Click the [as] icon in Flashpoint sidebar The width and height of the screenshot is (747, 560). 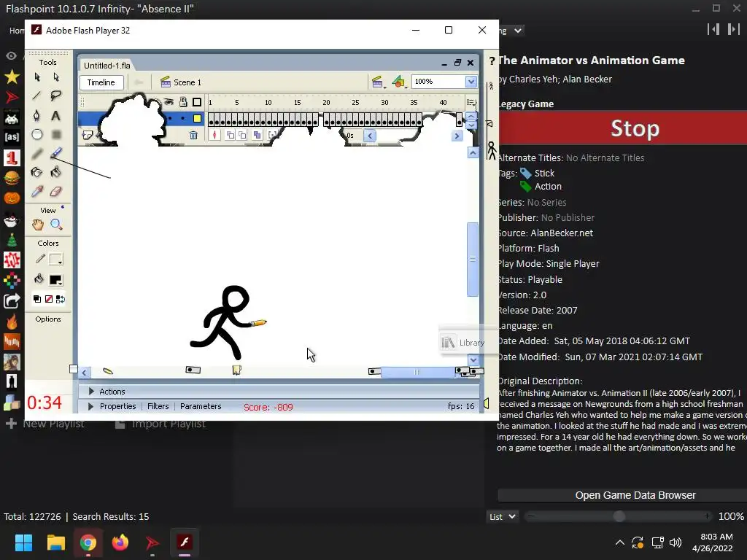pos(12,137)
